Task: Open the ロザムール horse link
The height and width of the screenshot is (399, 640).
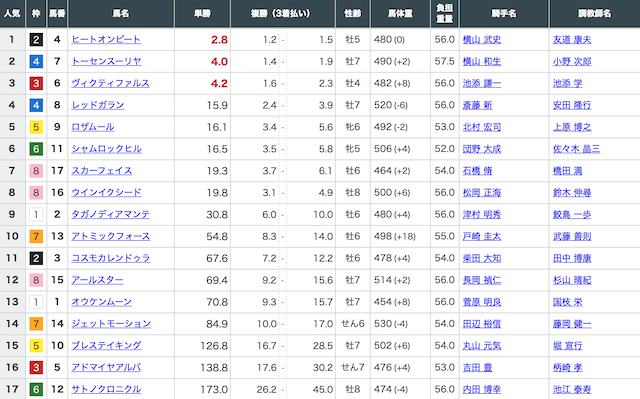Action: pos(93,127)
